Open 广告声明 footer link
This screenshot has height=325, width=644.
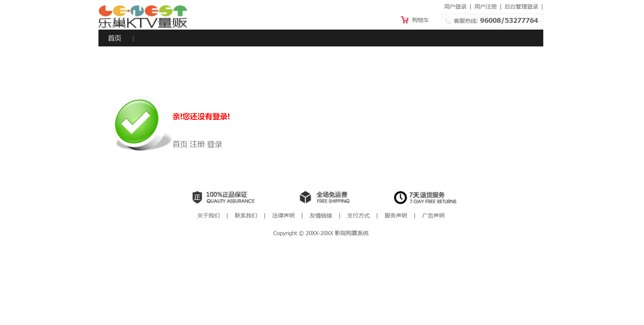click(433, 216)
